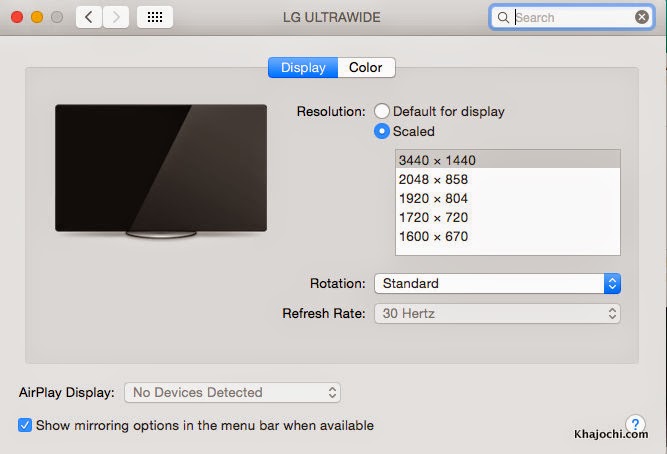This screenshot has height=454, width=667.
Task: Select the 2048 × 858 resolution
Action: click(507, 179)
